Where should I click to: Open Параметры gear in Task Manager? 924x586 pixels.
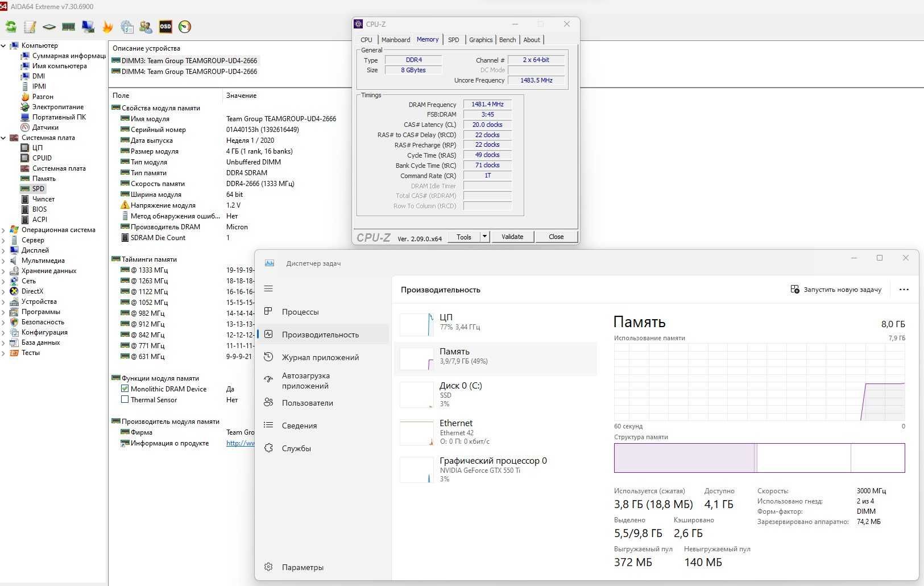(322, 567)
